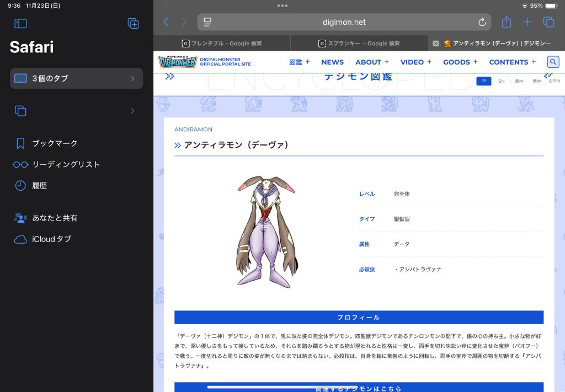Open ブックマーク in the sidebar

(55, 143)
